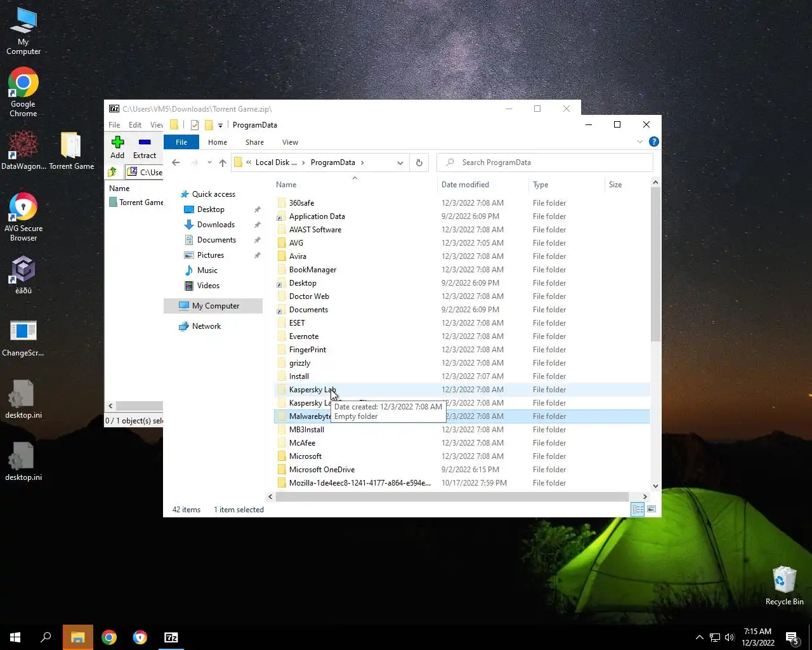This screenshot has height=650, width=812.
Task: Open Recycle Bin
Action: [784, 586]
